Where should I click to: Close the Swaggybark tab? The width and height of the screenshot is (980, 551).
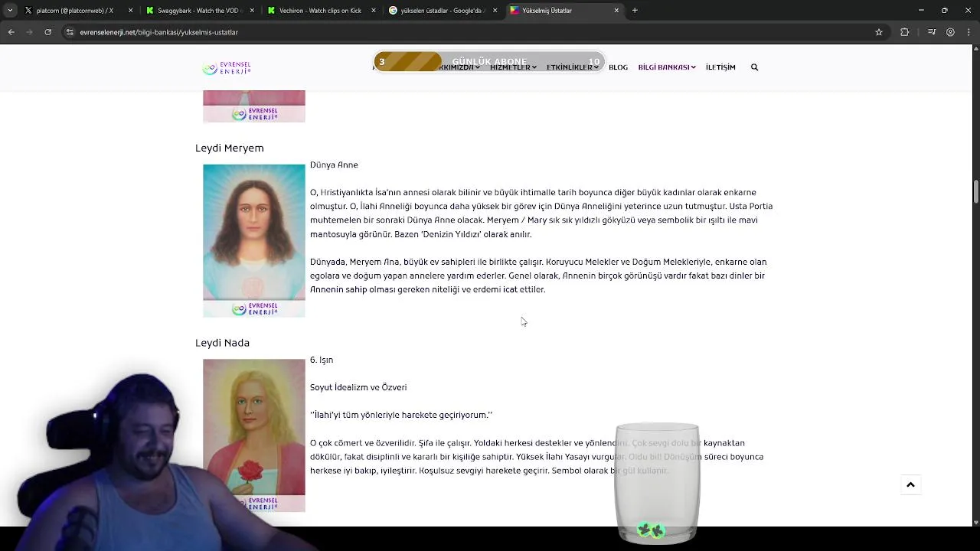click(x=252, y=11)
